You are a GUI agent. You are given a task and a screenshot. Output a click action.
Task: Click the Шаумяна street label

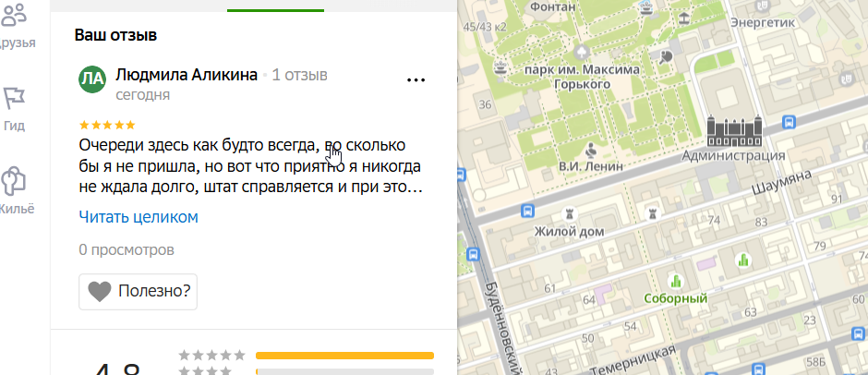pos(782,184)
